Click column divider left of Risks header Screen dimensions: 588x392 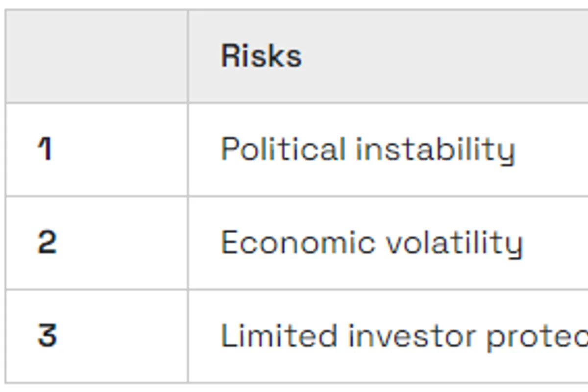pyautogui.click(x=188, y=56)
